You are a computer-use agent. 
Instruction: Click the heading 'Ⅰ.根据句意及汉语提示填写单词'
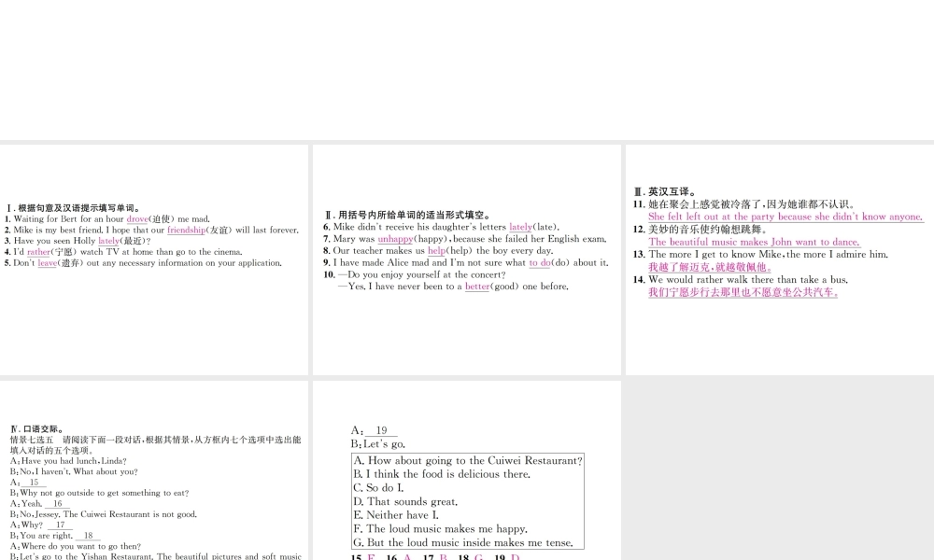73,208
